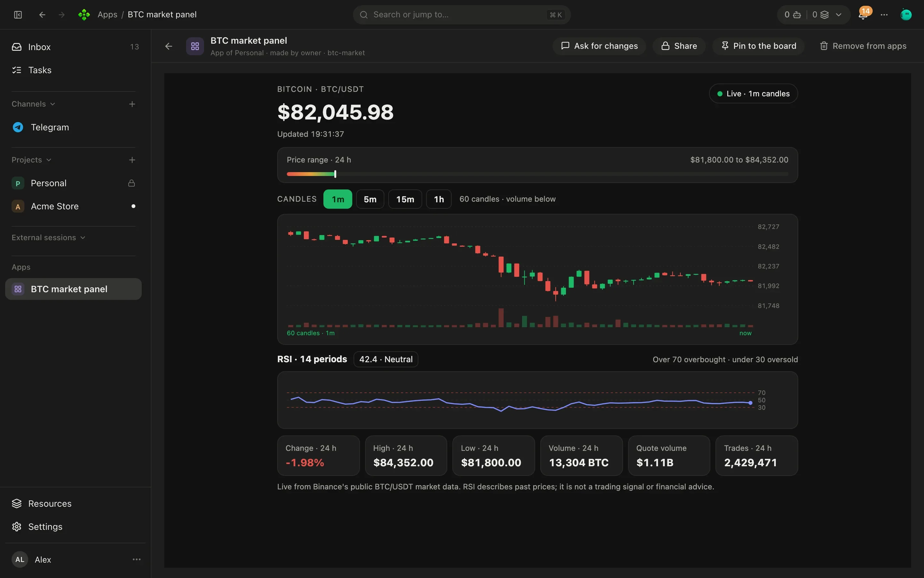Open Settings in the sidebar

point(74,526)
